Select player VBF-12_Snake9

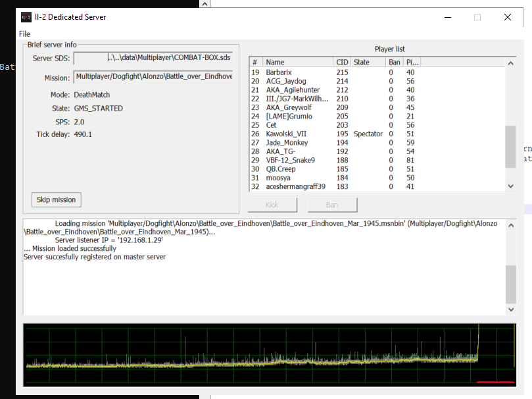290,160
